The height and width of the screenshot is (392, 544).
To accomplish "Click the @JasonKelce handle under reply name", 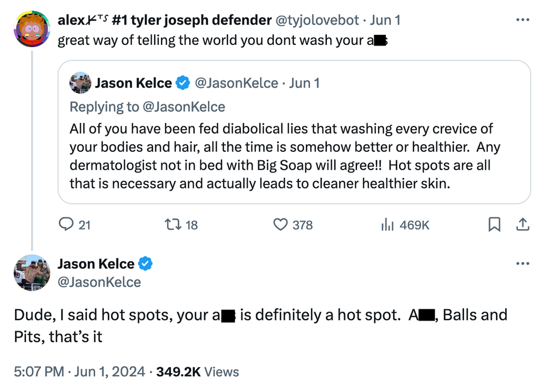I will pos(99,282).
